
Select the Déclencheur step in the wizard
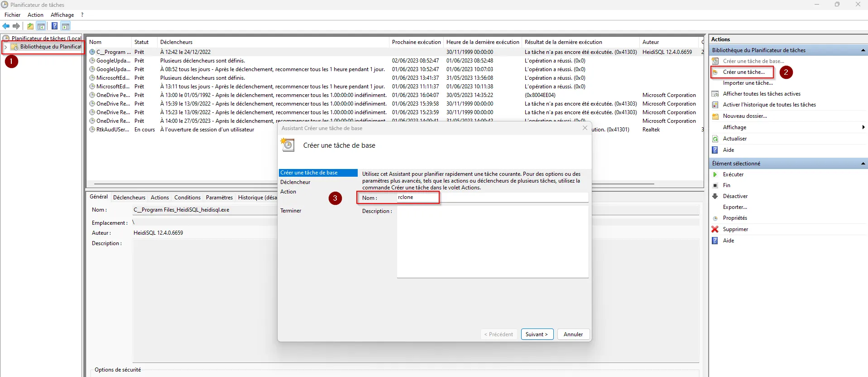pyautogui.click(x=295, y=182)
